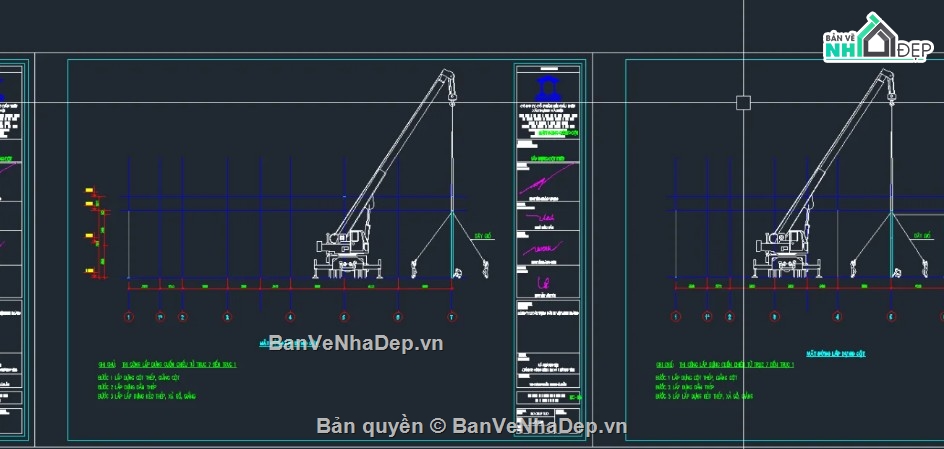
Task: Select the red elevation dimension chain beside axis 1
Action: (102, 236)
